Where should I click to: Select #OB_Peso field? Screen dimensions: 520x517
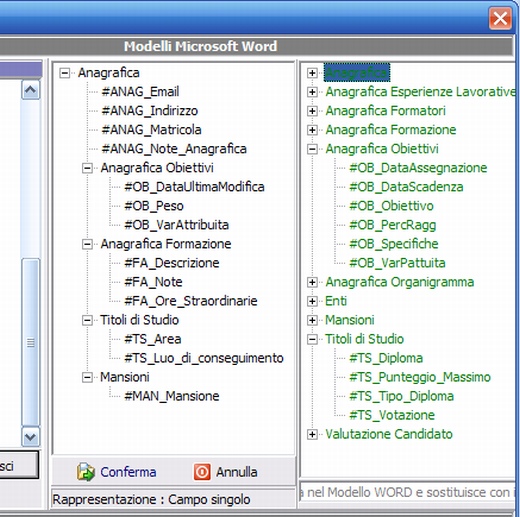coord(154,206)
